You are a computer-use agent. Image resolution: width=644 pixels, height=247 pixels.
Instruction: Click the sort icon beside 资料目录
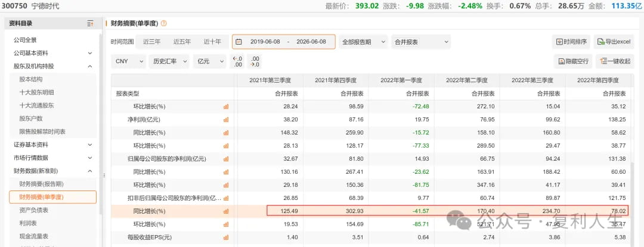pos(91,24)
